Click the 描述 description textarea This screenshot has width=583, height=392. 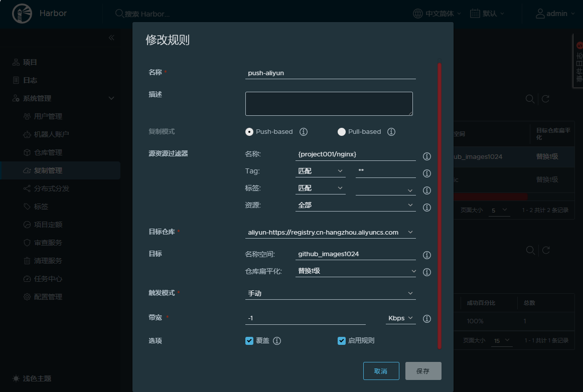point(329,104)
